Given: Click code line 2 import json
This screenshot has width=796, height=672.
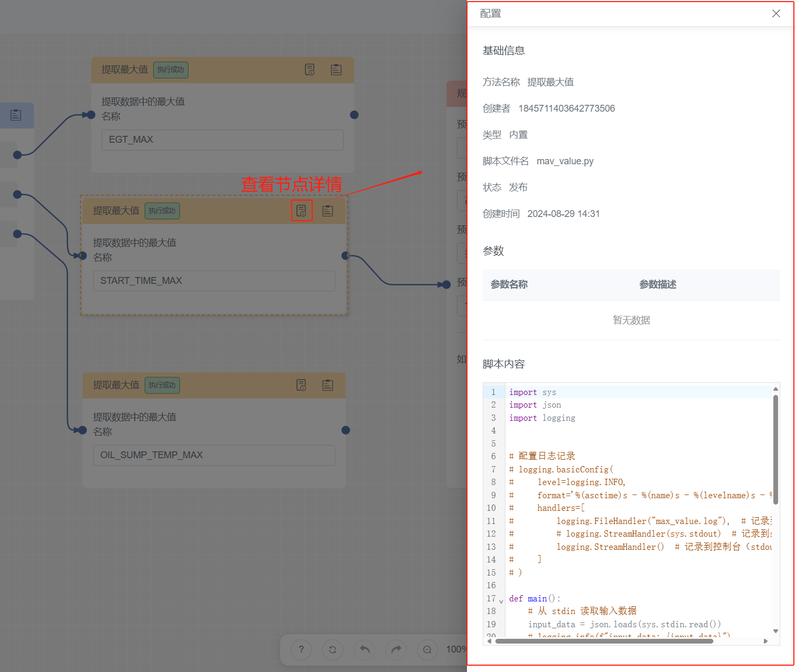Looking at the screenshot, I should point(535,405).
